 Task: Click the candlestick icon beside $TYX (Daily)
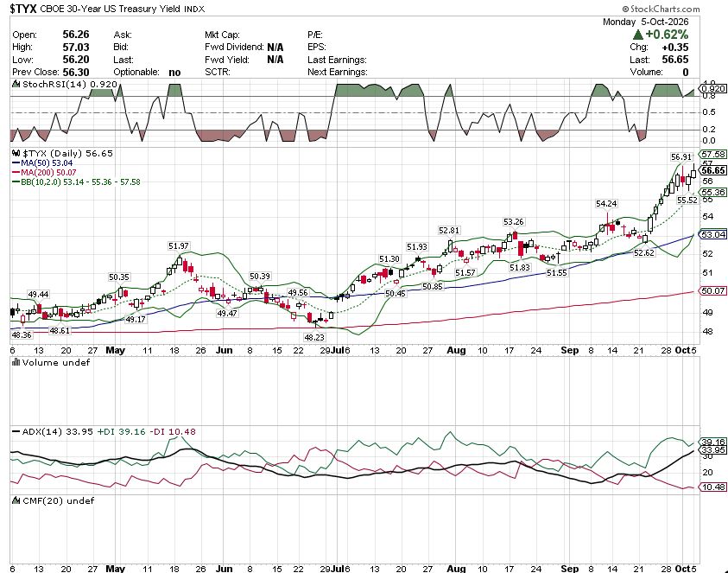coord(16,153)
